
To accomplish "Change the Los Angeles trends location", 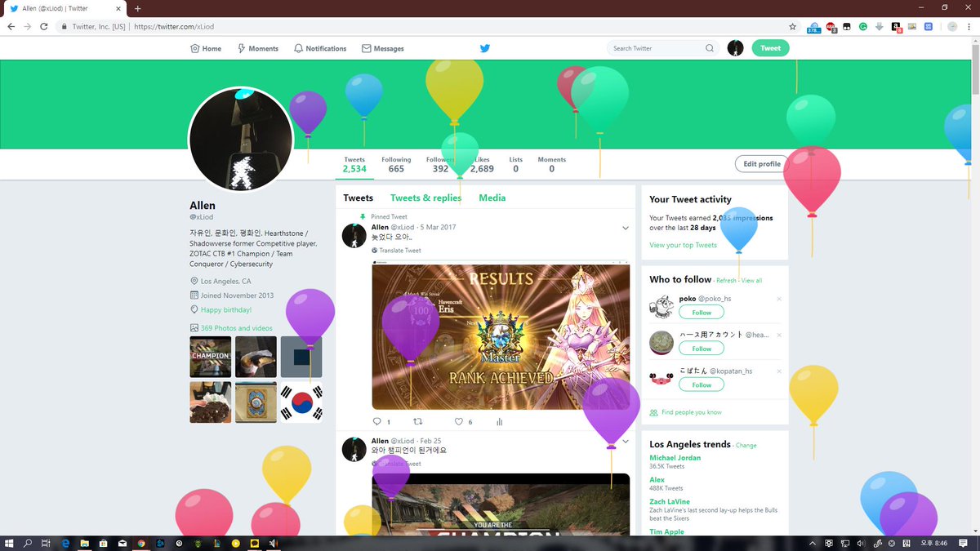I will tap(746, 446).
